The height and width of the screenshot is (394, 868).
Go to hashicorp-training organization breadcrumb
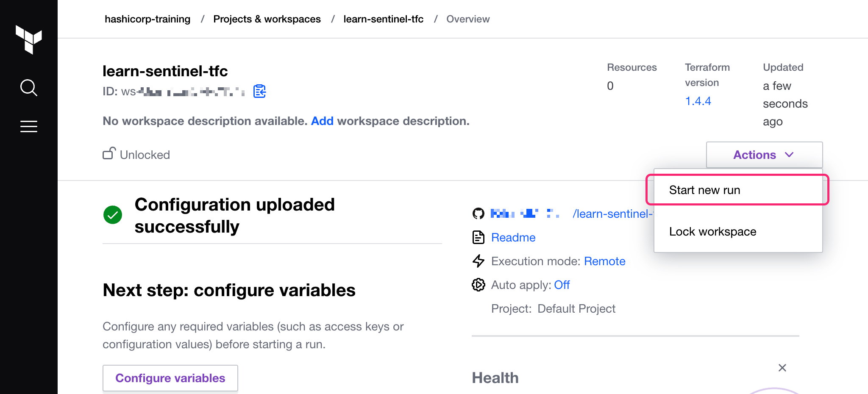[x=147, y=19]
